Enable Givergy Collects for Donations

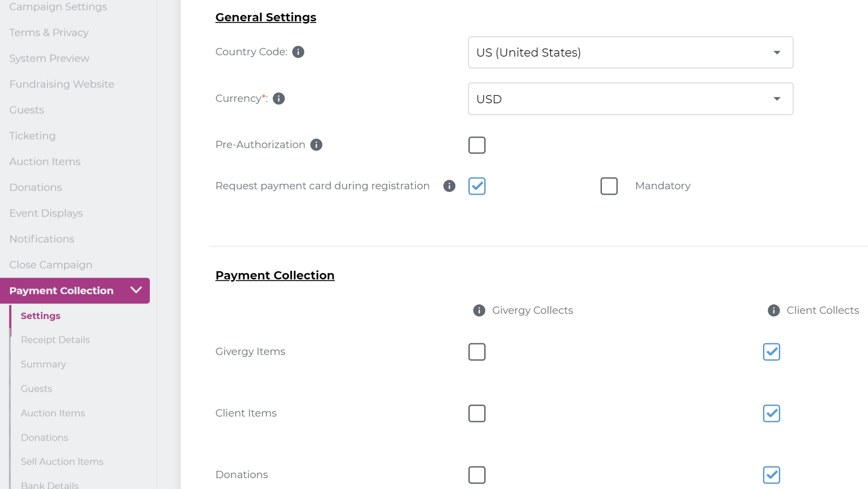[x=477, y=475]
